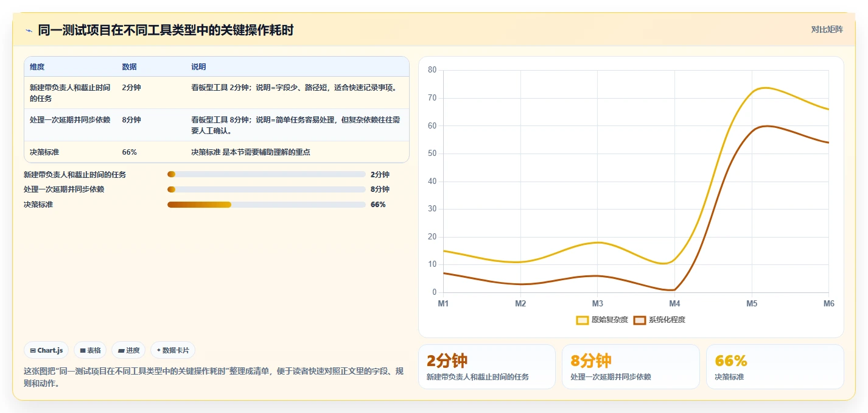Viewport: 868px width, 413px height.
Task: Open the 66% data card
Action: click(x=775, y=367)
